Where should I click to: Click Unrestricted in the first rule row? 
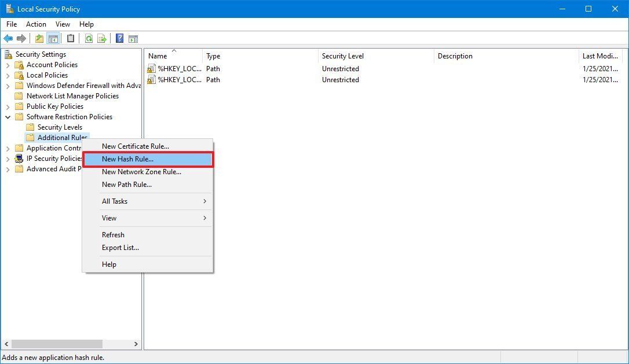pos(340,69)
